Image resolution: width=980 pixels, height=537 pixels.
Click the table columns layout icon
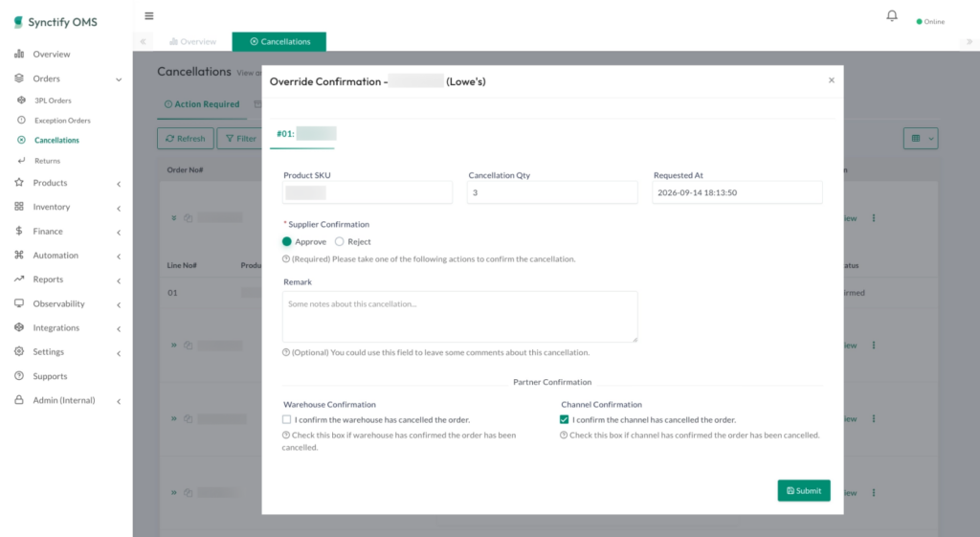916,138
